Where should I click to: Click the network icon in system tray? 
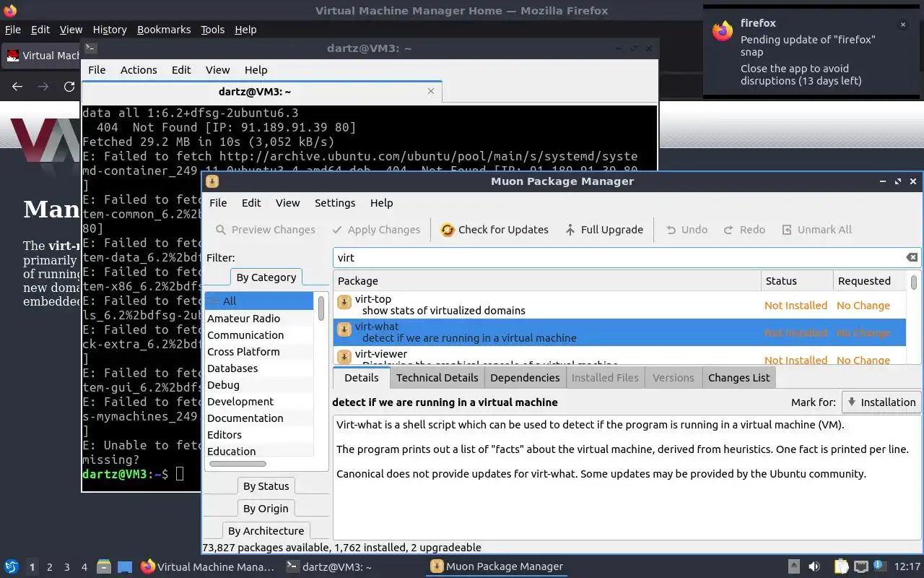click(x=861, y=567)
